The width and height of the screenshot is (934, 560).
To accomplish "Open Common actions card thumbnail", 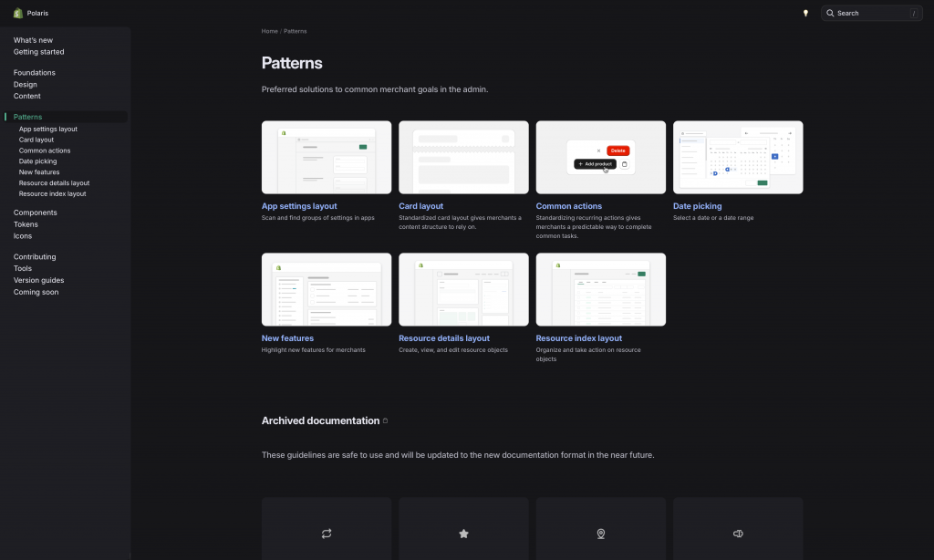I will [600, 157].
